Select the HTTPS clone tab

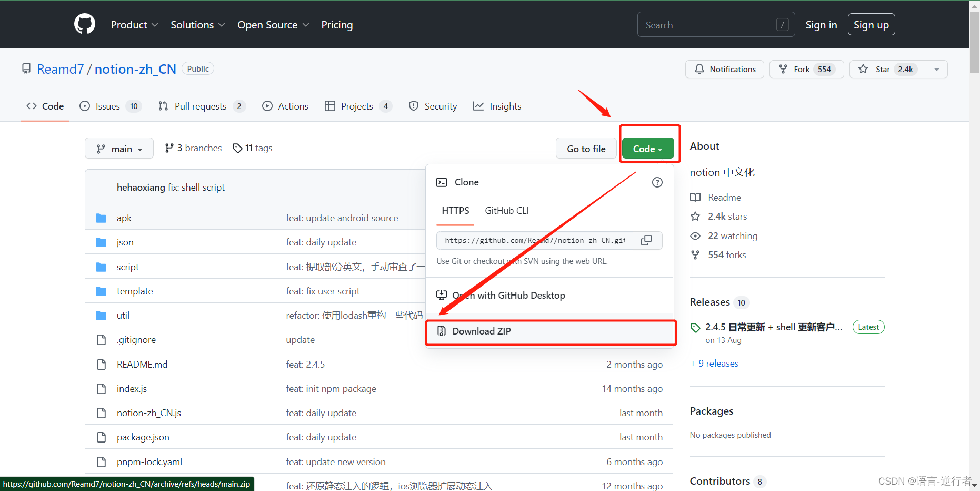pos(455,211)
